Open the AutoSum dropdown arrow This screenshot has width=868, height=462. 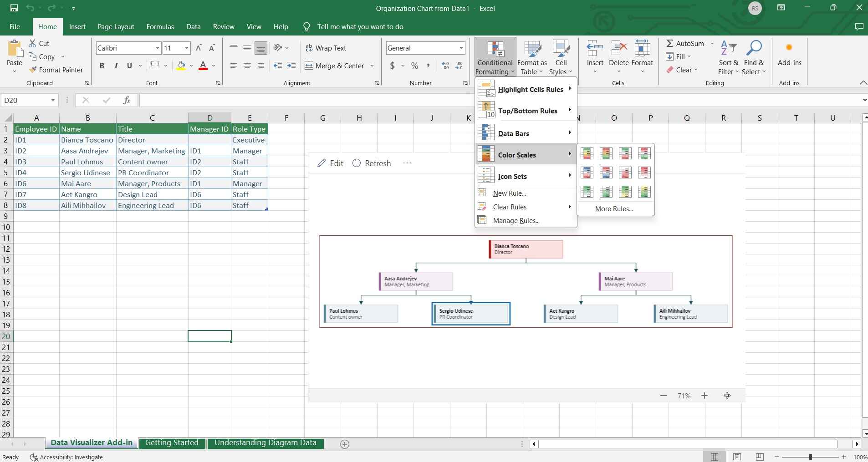(712, 43)
